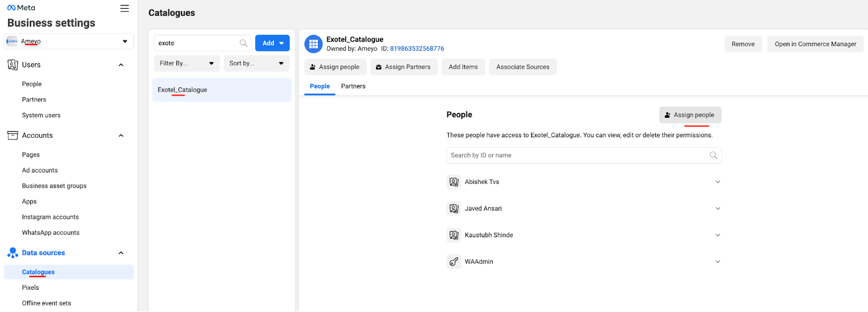Open the Ameyo business account dropdown
This screenshot has height=312, width=868.
click(x=69, y=41)
